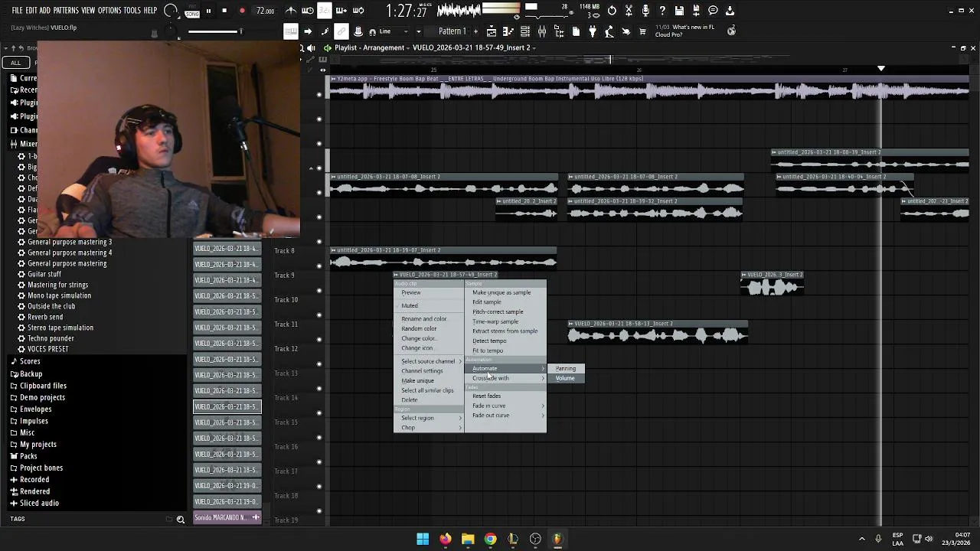This screenshot has height=551, width=980.
Task: Expand the Chop submenu
Action: coord(429,428)
